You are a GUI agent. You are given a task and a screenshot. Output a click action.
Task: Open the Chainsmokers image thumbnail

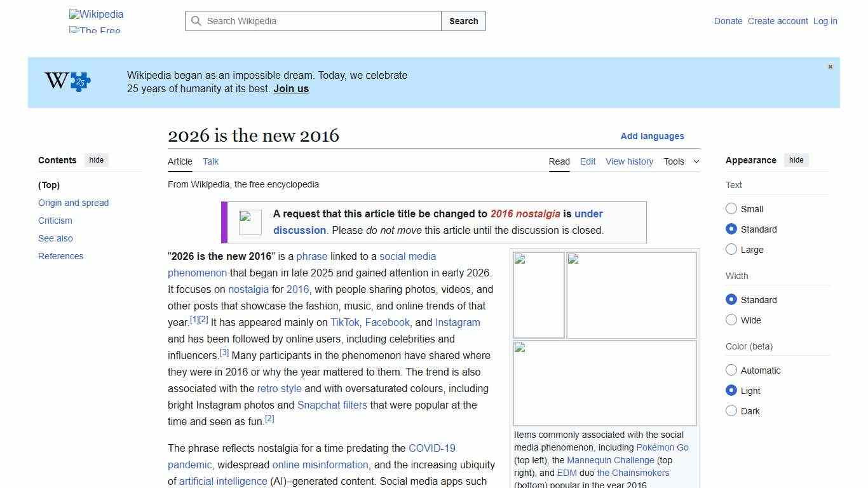tap(604, 383)
